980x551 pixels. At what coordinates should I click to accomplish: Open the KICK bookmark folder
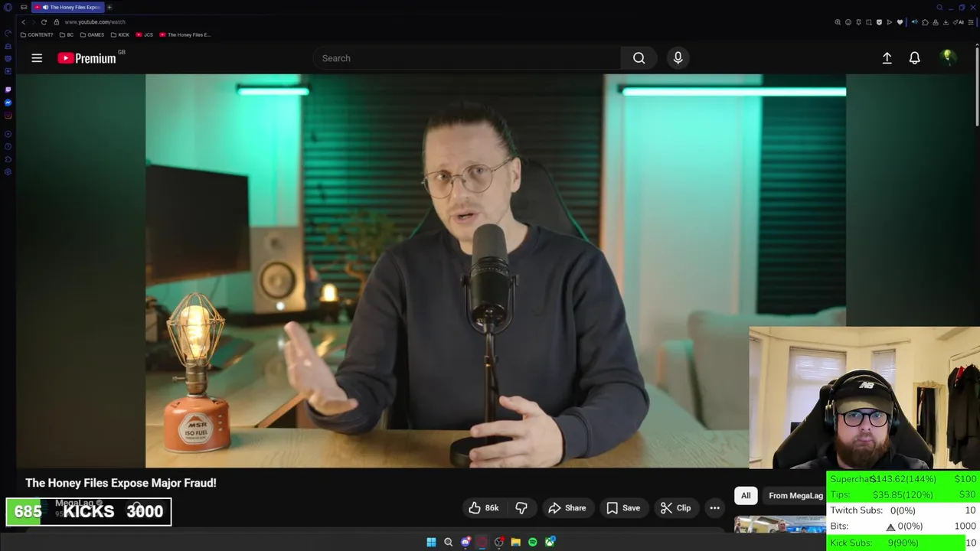coord(120,34)
